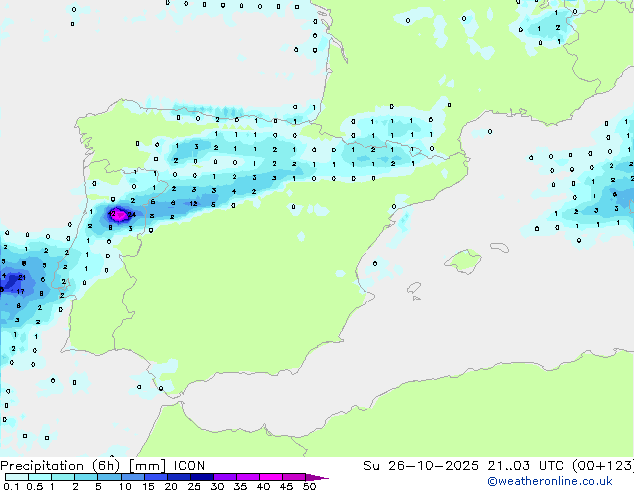634x490 pixels.
Task: Click the legend tick label "30"
Action: [x=217, y=486]
